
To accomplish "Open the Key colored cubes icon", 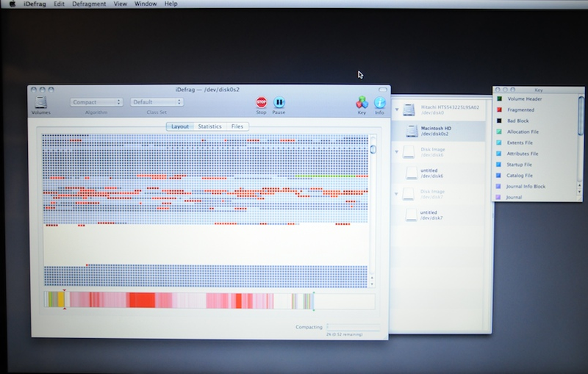I will tap(362, 102).
